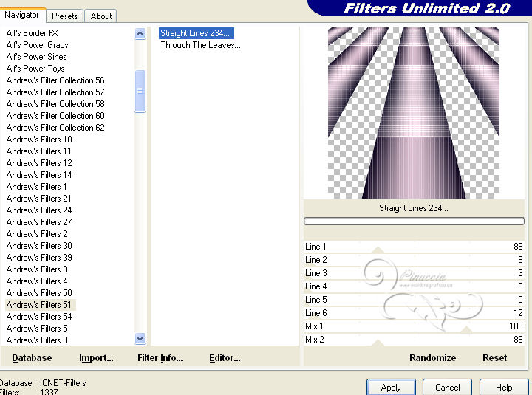Reset the filter settings

point(494,358)
